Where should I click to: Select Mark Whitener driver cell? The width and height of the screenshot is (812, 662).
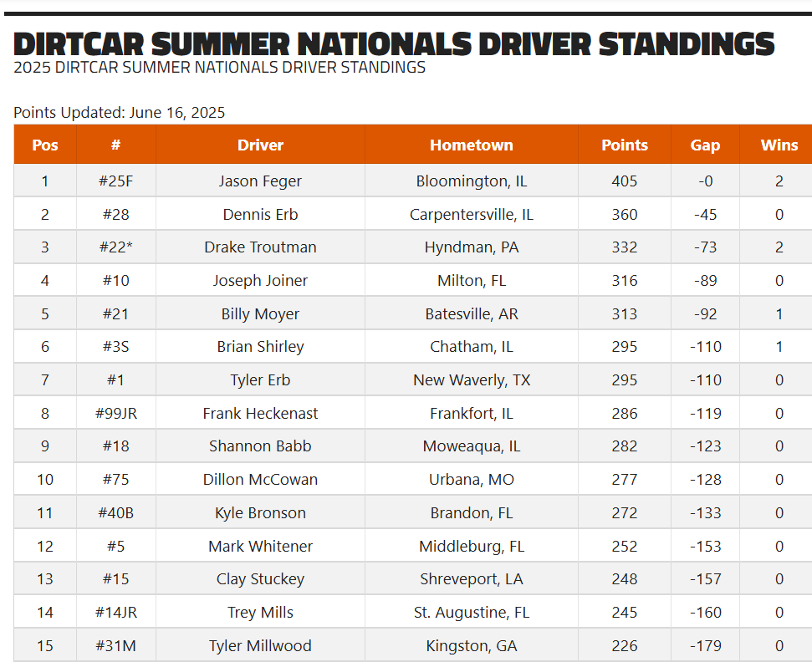(260, 546)
